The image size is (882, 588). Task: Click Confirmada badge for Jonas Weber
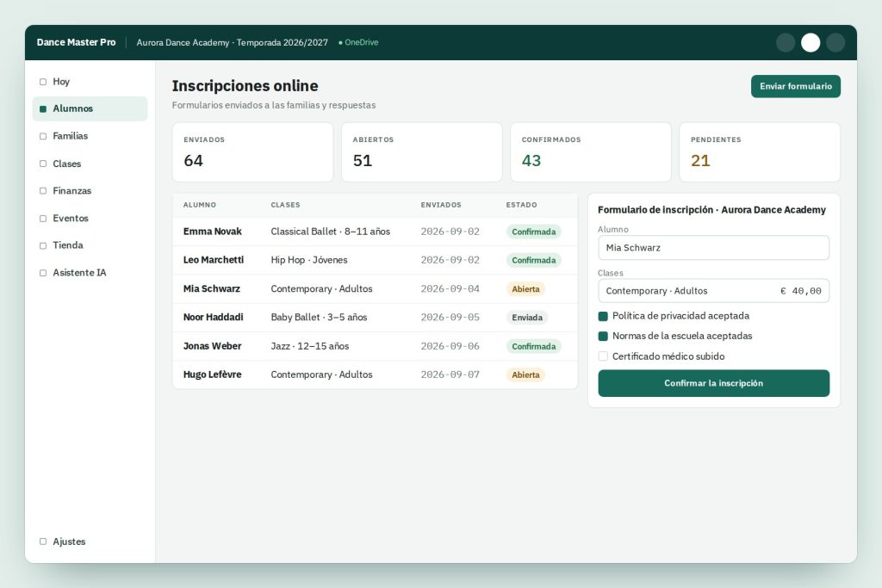[533, 346]
